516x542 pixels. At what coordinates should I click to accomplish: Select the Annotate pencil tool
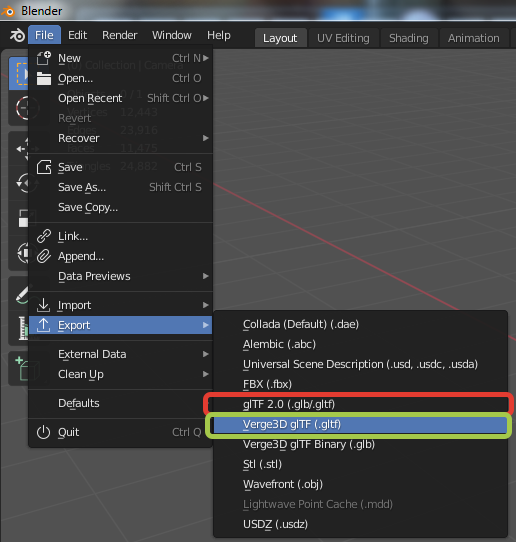click(x=19, y=294)
